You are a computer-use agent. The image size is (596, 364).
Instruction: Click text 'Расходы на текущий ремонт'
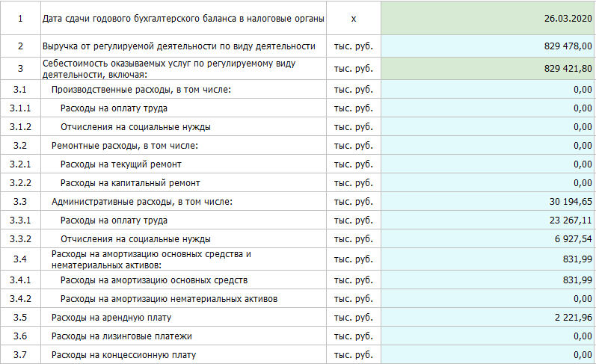(x=121, y=164)
